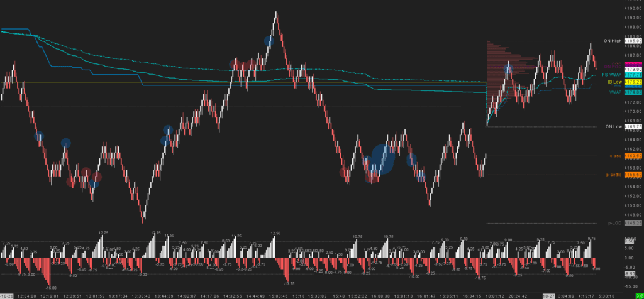Select the 13:30:43 time label
The image size is (644, 299).
click(x=143, y=296)
